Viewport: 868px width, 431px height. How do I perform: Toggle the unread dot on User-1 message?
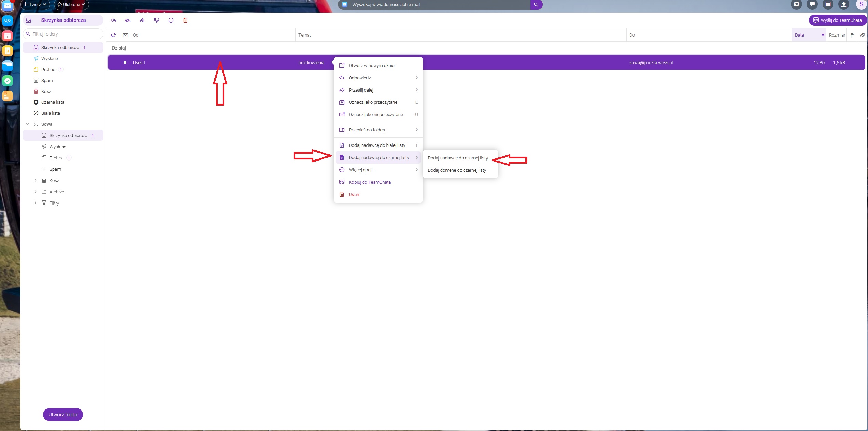pyautogui.click(x=125, y=62)
